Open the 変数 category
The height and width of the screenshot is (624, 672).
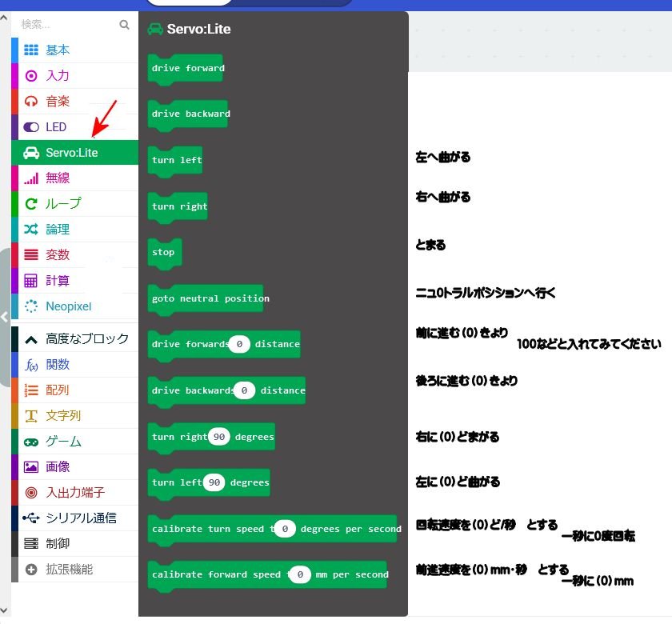click(x=58, y=255)
